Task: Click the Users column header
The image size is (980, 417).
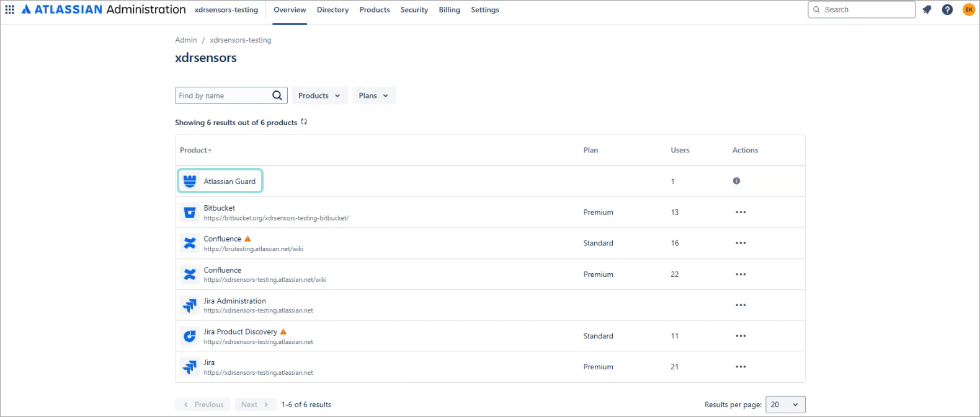Action: tap(680, 150)
